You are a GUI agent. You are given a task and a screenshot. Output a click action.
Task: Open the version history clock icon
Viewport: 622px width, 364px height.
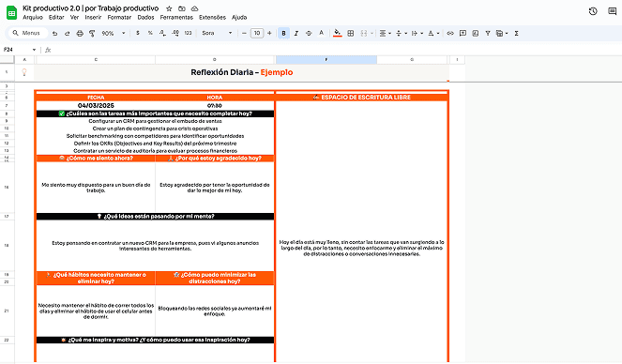coord(593,11)
